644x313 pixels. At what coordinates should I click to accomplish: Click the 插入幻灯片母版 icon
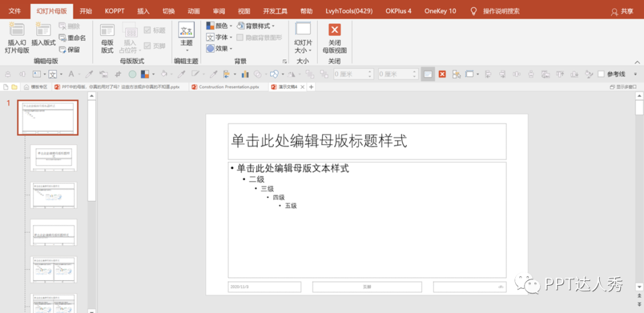[x=17, y=30]
